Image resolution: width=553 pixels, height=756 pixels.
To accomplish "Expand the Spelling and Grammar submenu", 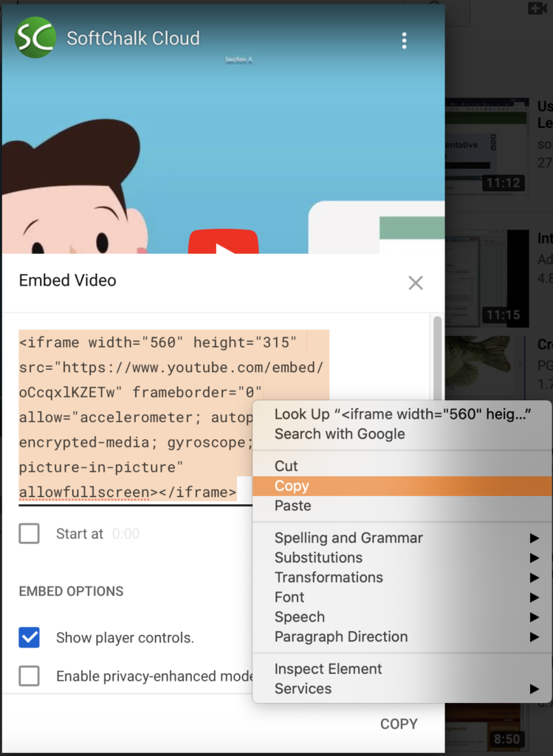I will click(x=402, y=537).
